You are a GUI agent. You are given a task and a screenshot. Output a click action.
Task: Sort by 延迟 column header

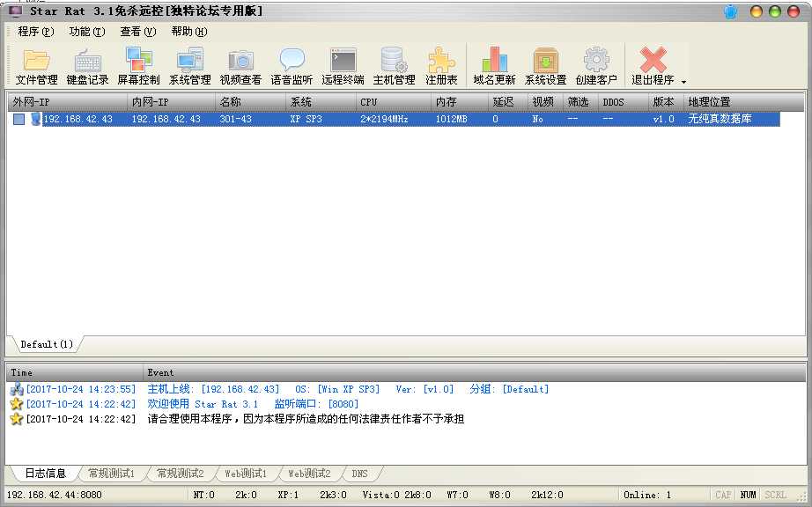point(508,102)
